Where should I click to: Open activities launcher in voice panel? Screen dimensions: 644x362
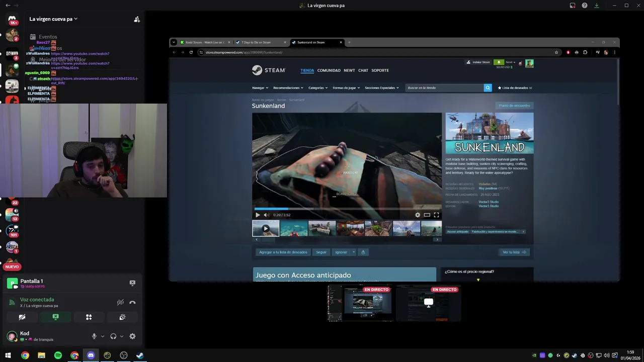pos(89,317)
